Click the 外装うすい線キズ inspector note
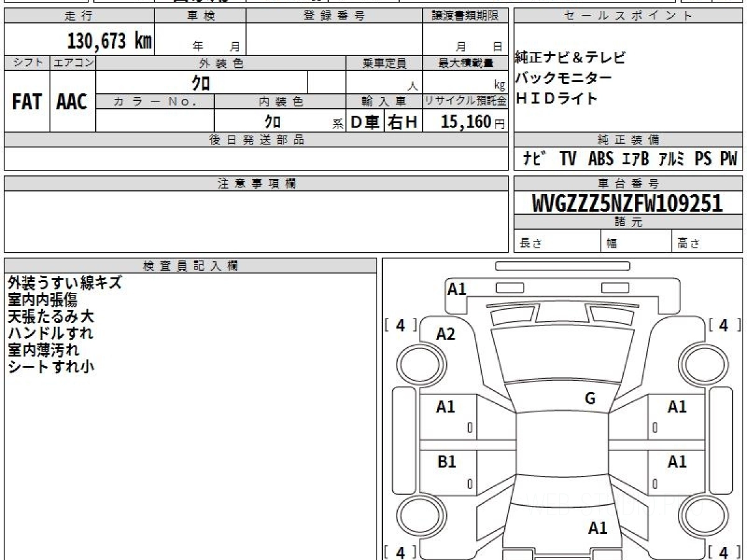The width and height of the screenshot is (747, 560). tap(65, 283)
